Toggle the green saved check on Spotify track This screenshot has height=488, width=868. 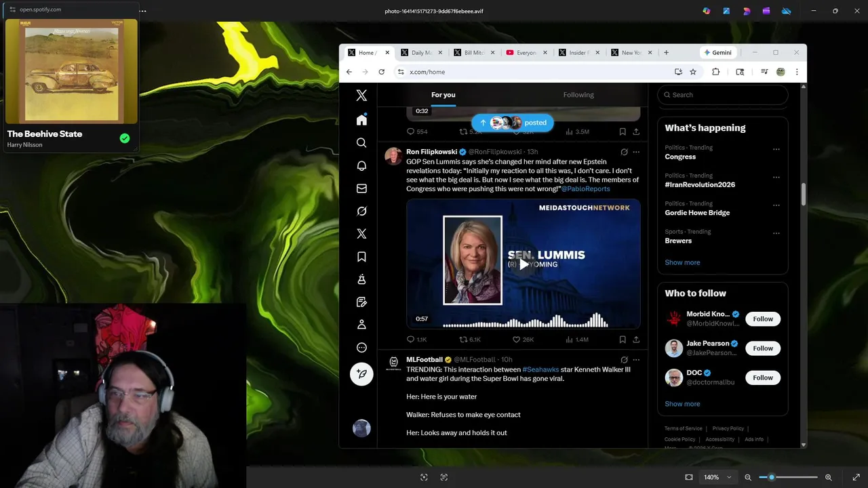(125, 138)
